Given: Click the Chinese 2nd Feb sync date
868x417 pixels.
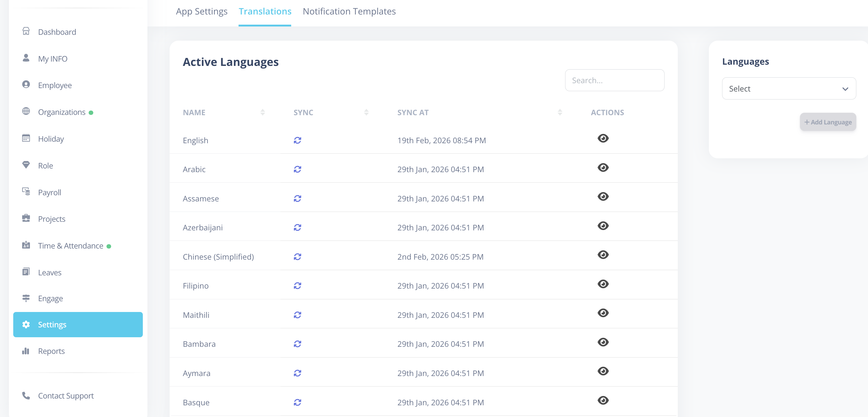Looking at the screenshot, I should point(440,257).
